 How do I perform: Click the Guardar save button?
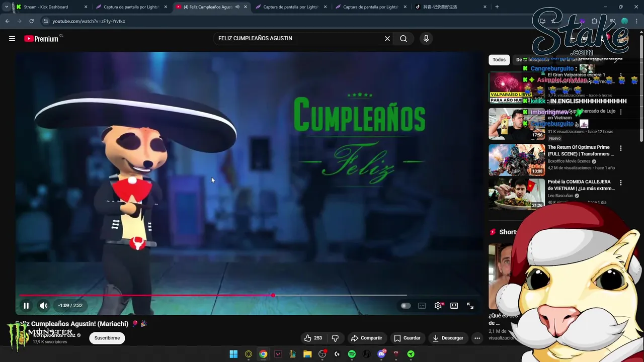coord(407,338)
